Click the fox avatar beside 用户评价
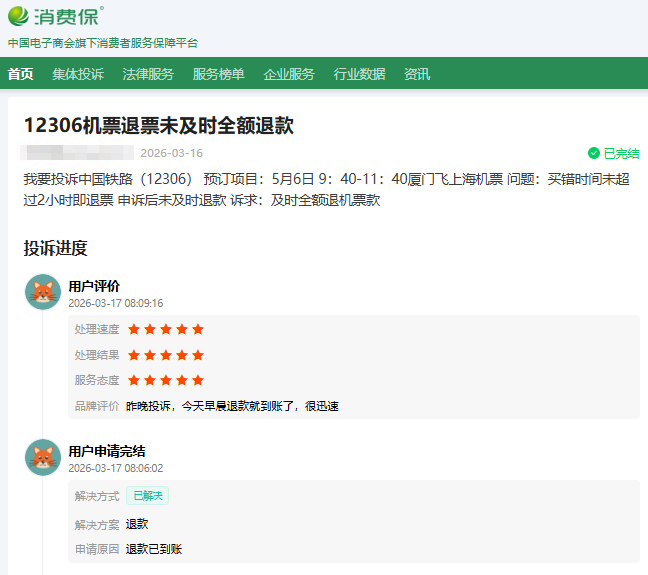This screenshot has height=575, width=648. click(x=43, y=292)
